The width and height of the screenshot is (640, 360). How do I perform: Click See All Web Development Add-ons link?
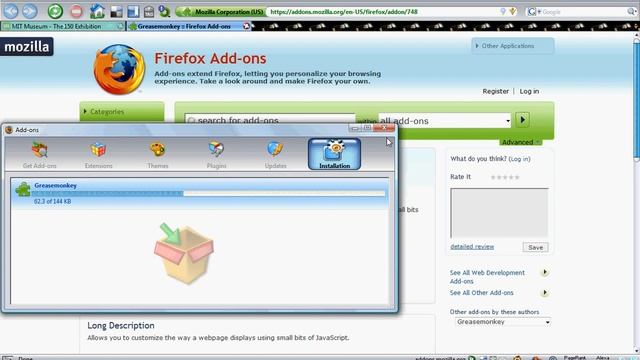click(487, 277)
